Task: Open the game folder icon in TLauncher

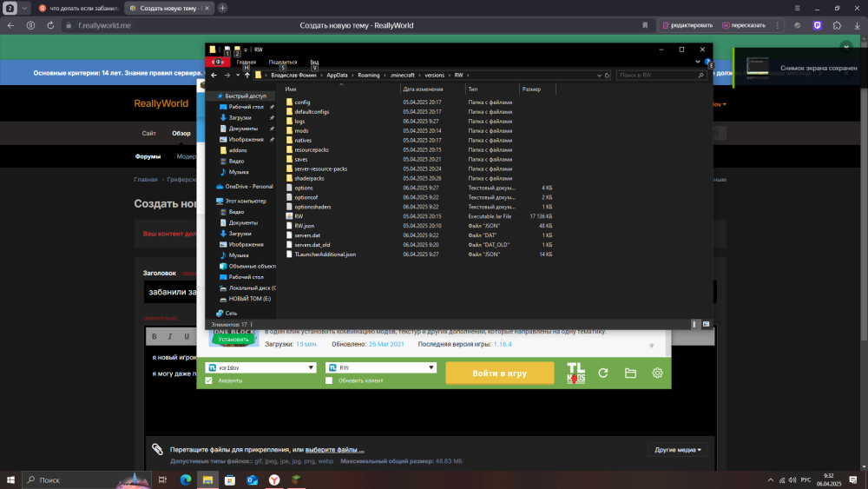Action: [x=630, y=373]
